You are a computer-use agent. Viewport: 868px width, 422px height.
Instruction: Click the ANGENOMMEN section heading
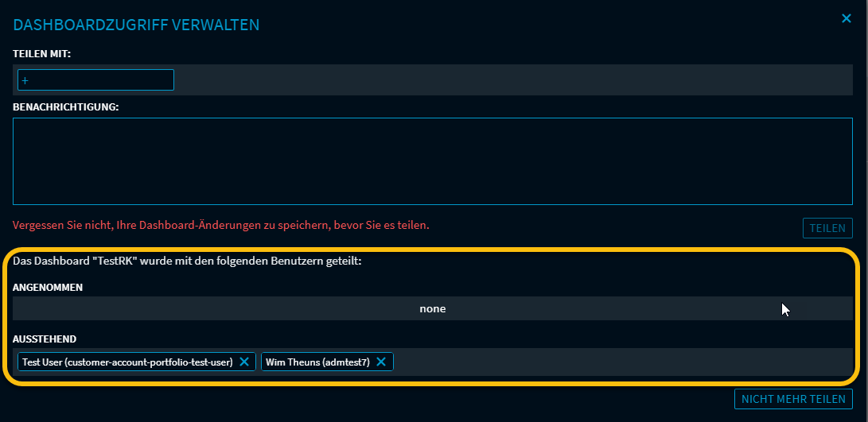pyautogui.click(x=48, y=287)
